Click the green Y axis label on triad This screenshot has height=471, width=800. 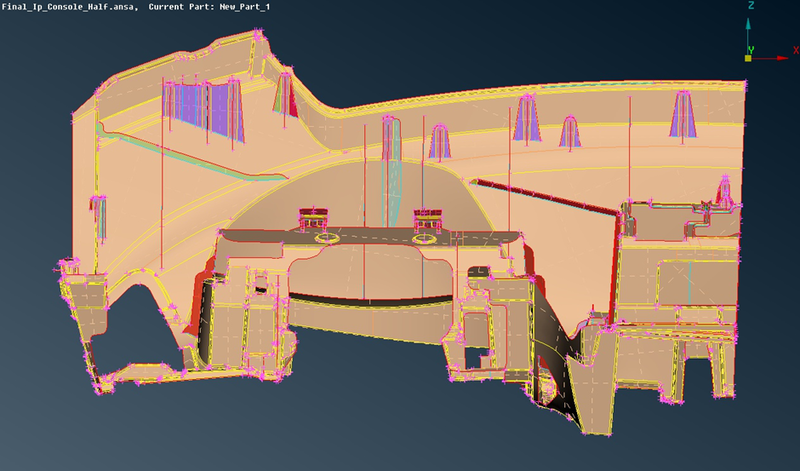[x=751, y=50]
